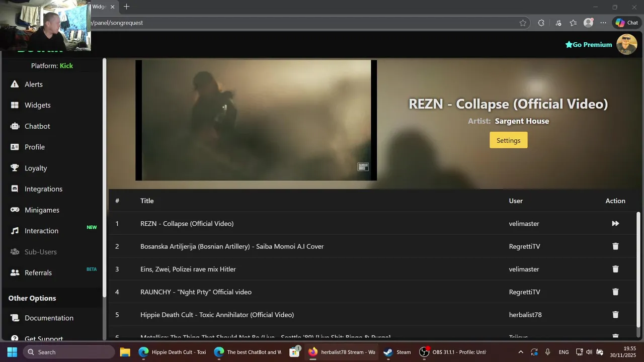Open the taskbar volume control
Screen dimensions: 644x362
589,352
